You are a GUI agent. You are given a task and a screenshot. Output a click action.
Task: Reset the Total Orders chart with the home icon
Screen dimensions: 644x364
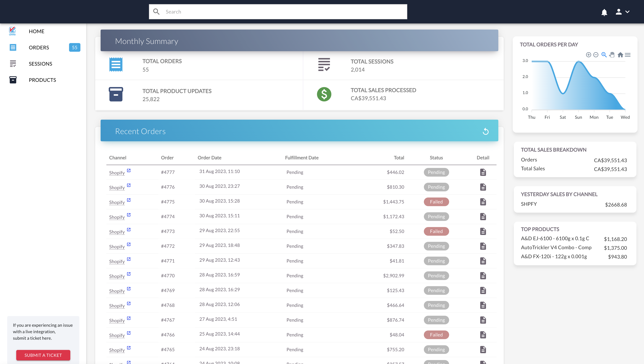click(x=620, y=55)
